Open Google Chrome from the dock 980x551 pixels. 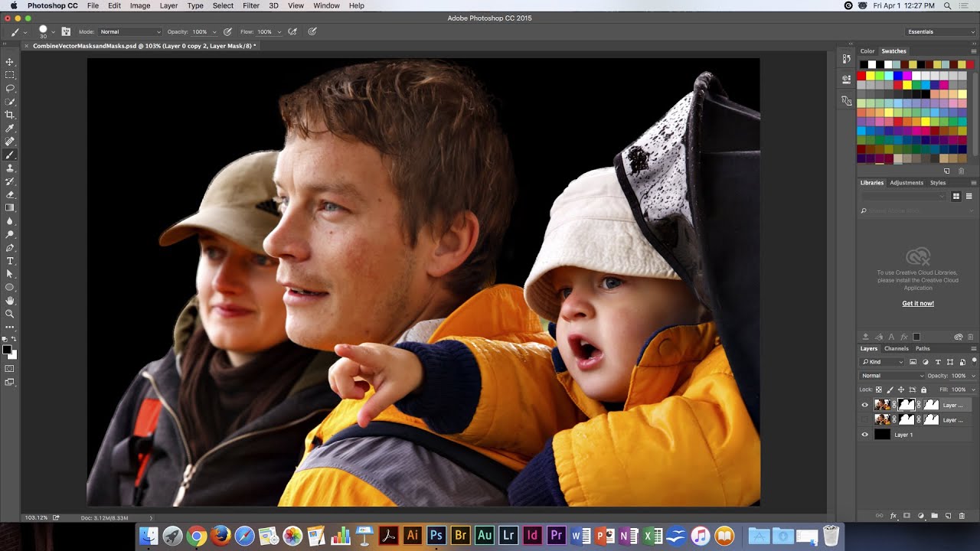pyautogui.click(x=196, y=536)
